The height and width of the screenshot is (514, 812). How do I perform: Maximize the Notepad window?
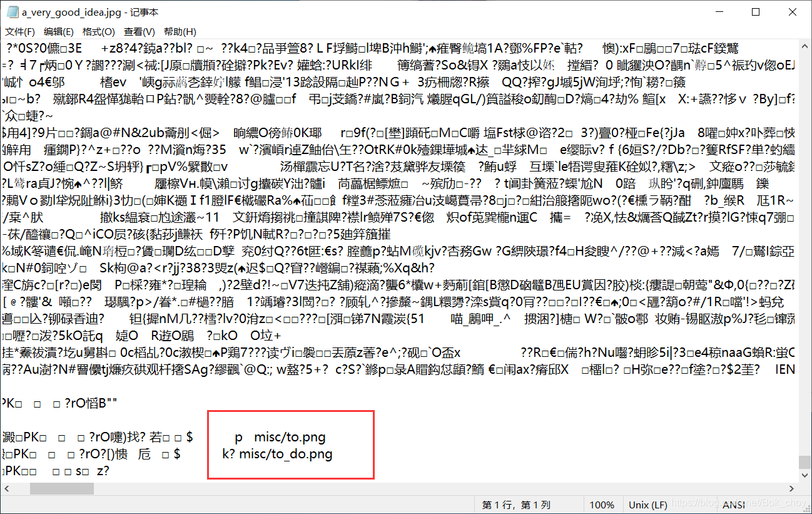click(x=756, y=12)
